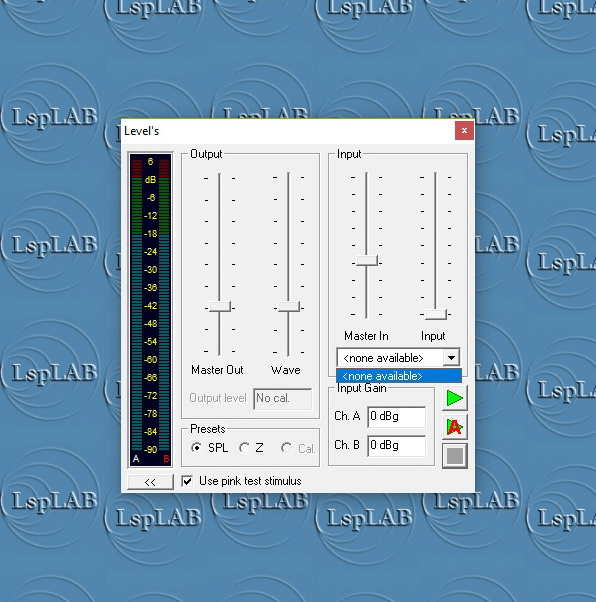Image resolution: width=596 pixels, height=602 pixels.
Task: Select the Z preset radio button
Action: 245,448
